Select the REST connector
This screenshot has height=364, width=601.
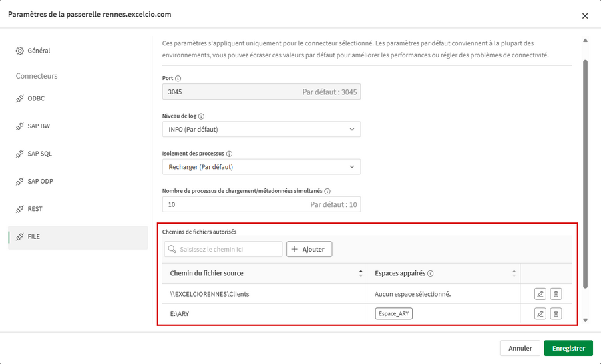[x=78, y=209]
